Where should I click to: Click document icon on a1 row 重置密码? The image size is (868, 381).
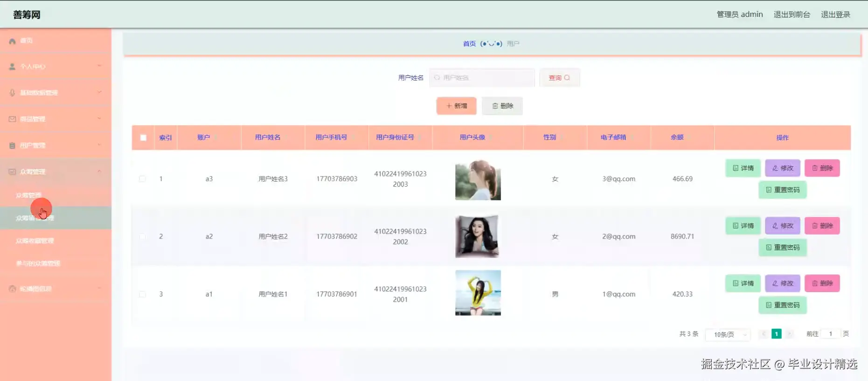(769, 305)
